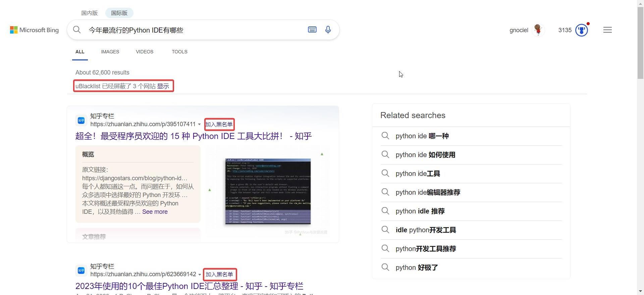The height and width of the screenshot is (295, 644).
Task: Open the zhuanlan.zhihu.com/p/395107411 URL
Action: 143,124
